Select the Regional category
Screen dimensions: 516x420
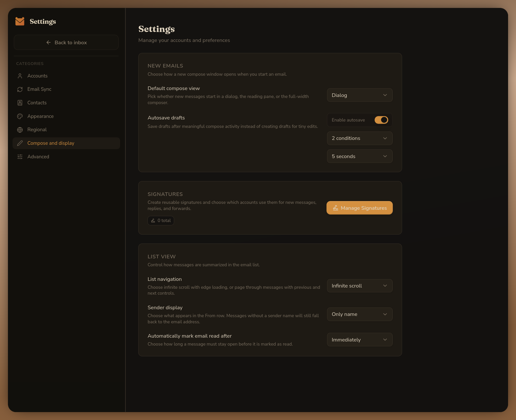66,130
